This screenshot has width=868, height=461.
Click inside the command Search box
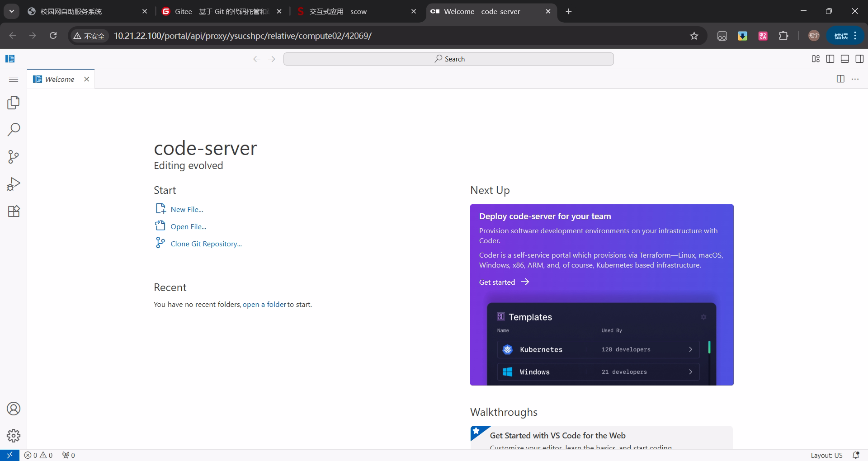coord(448,59)
